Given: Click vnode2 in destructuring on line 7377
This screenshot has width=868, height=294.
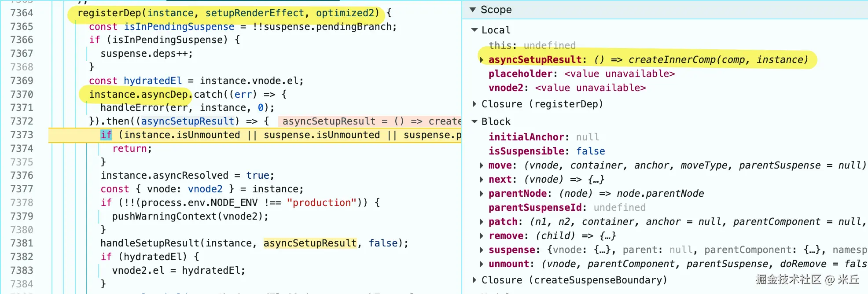Looking at the screenshot, I should [205, 189].
